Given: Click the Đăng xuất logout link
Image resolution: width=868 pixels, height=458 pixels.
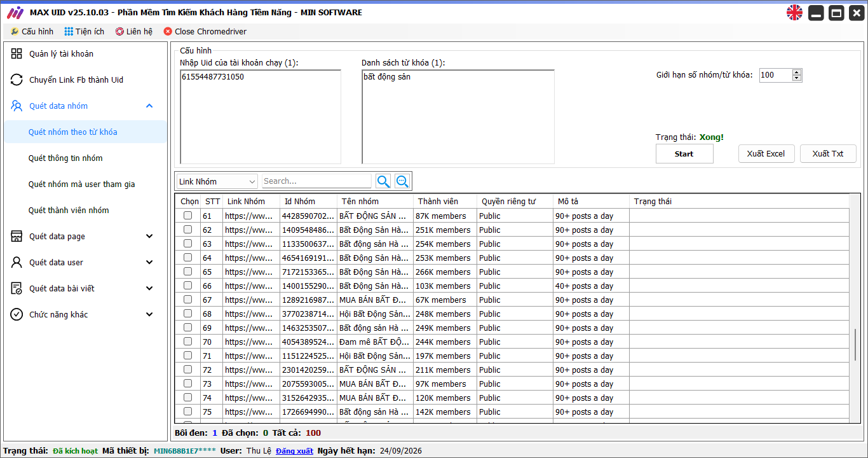Looking at the screenshot, I should (294, 451).
